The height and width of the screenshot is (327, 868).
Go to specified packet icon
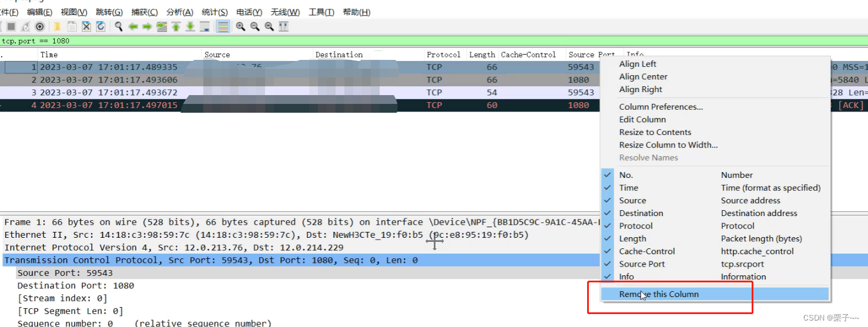pyautogui.click(x=162, y=26)
